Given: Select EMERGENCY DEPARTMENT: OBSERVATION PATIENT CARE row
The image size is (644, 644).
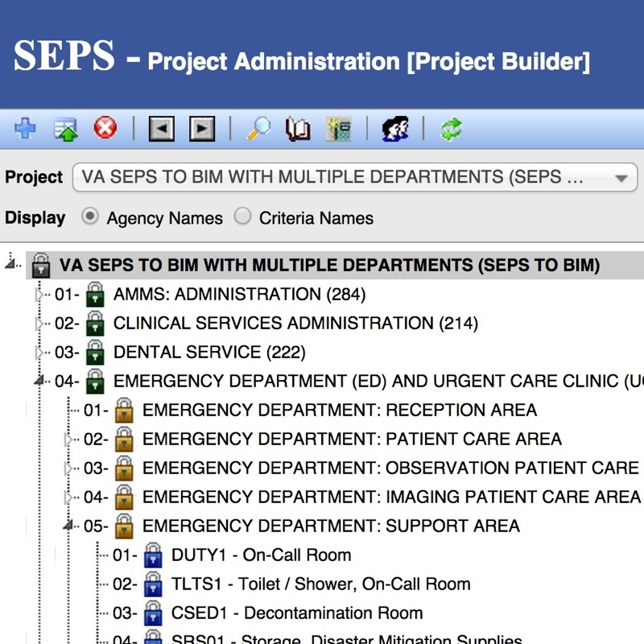Looking at the screenshot, I should pyautogui.click(x=390, y=469).
